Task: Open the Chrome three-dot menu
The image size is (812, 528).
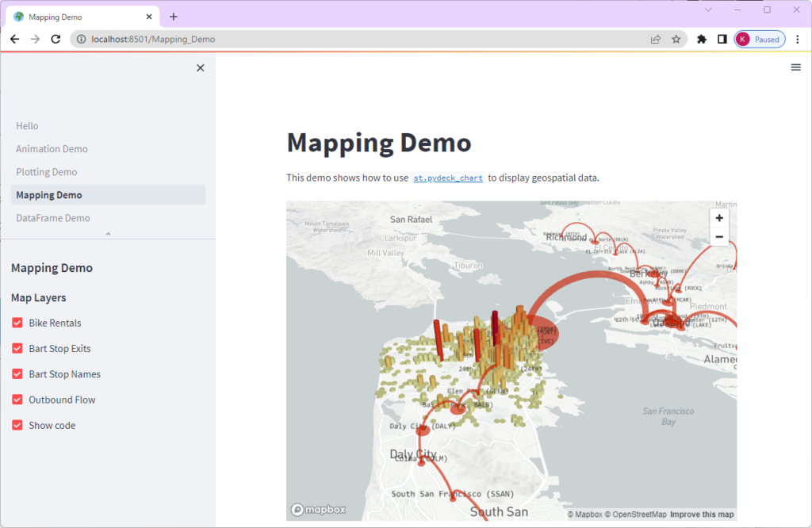Action: (x=798, y=40)
